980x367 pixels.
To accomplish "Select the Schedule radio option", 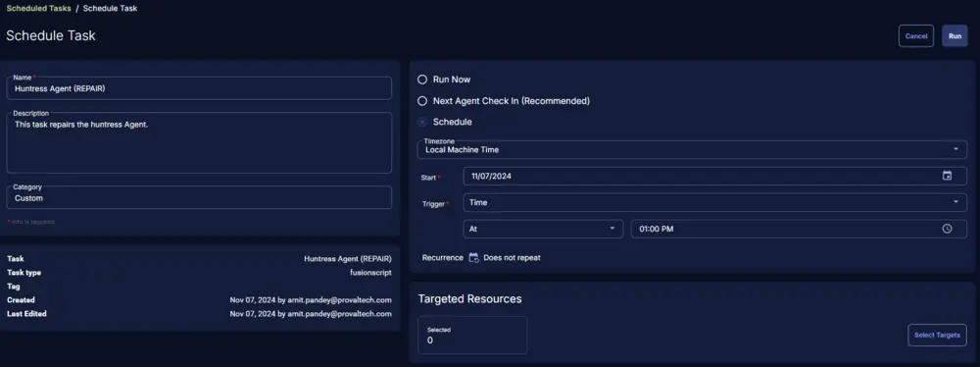I will pos(422,122).
